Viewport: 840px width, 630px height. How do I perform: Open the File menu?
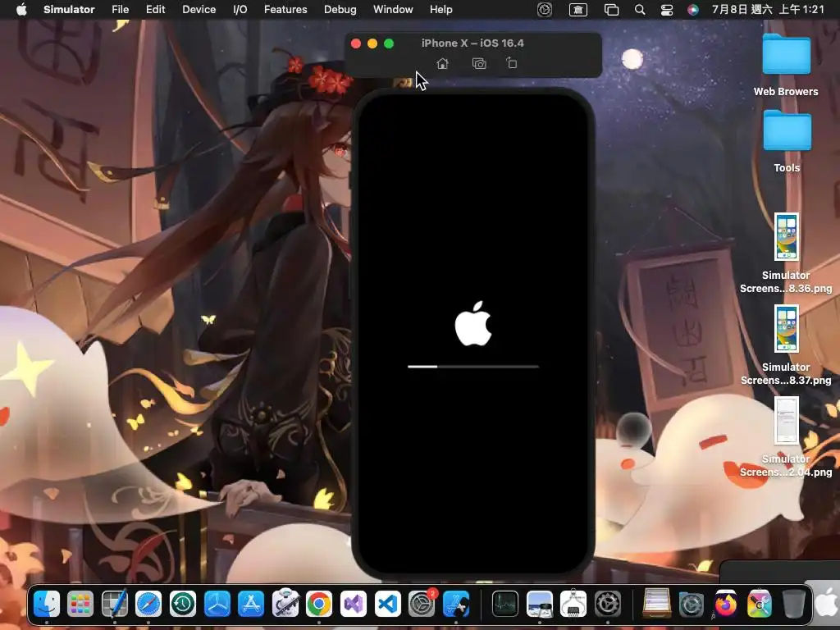point(120,9)
